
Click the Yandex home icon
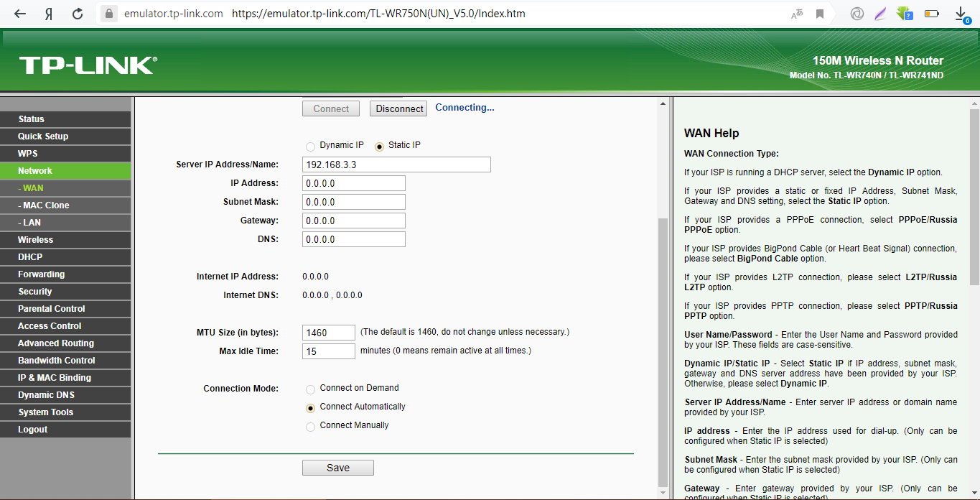(48, 14)
